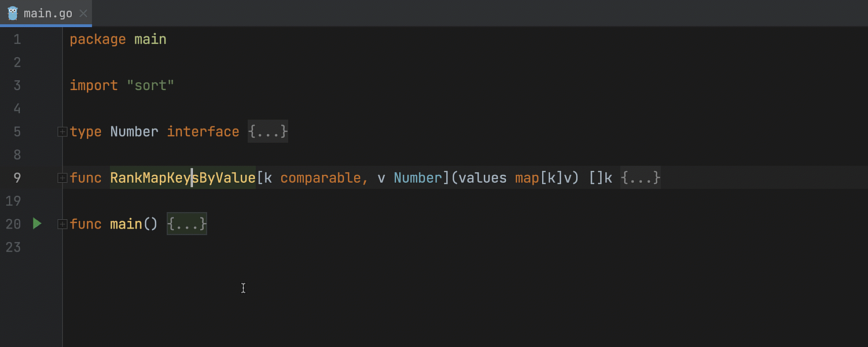Click the values parameter name
The width and height of the screenshot is (868, 347).
[482, 178]
